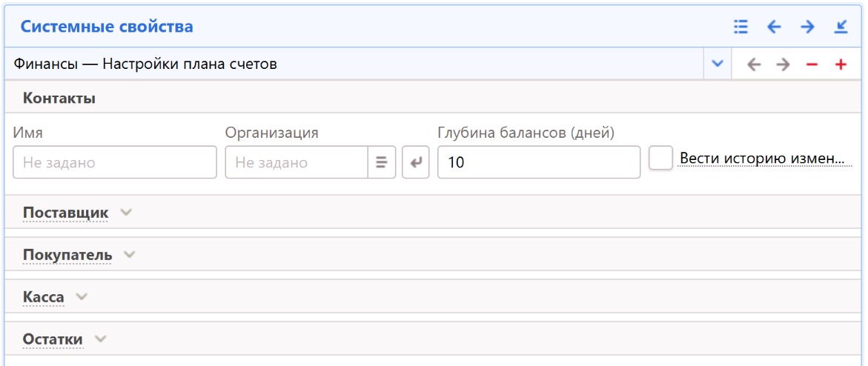Click the Контакты section header

(x=59, y=98)
